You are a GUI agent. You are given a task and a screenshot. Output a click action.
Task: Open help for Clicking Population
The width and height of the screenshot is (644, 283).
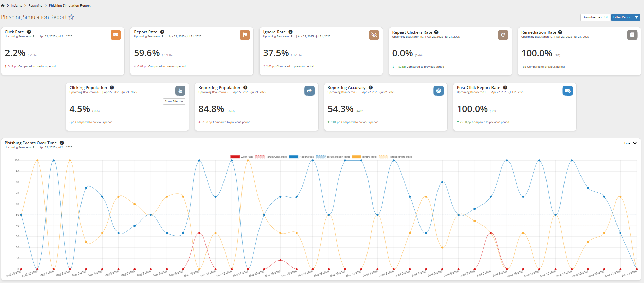[112, 88]
